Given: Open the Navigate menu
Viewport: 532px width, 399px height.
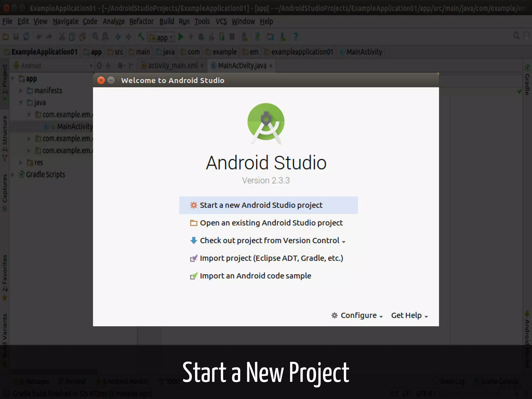Looking at the screenshot, I should click(x=65, y=21).
